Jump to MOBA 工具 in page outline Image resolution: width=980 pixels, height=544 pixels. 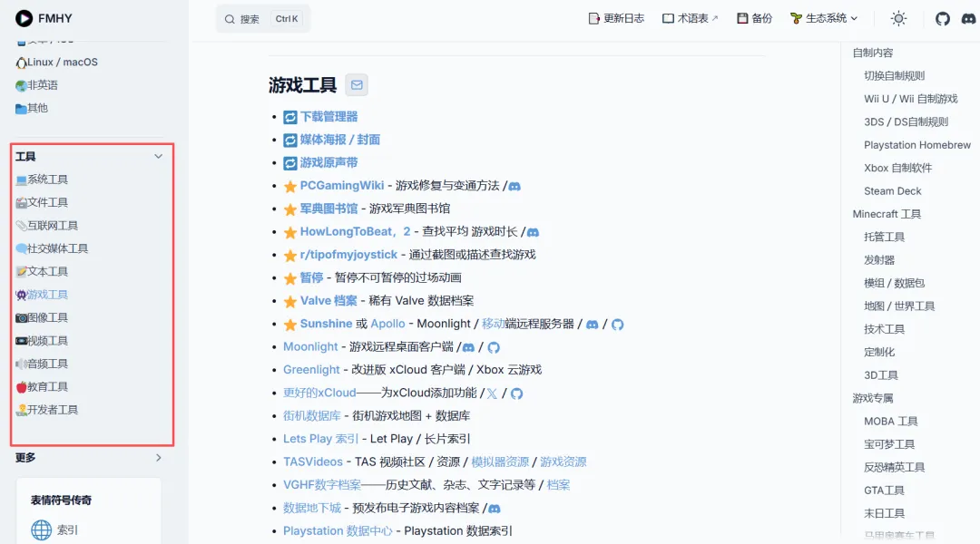point(891,422)
